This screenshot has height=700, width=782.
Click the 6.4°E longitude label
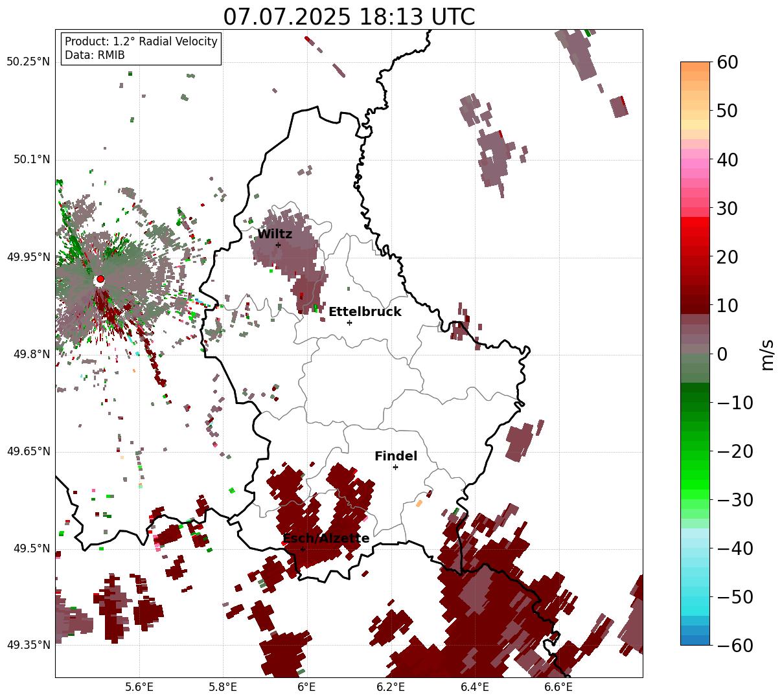[475, 688]
